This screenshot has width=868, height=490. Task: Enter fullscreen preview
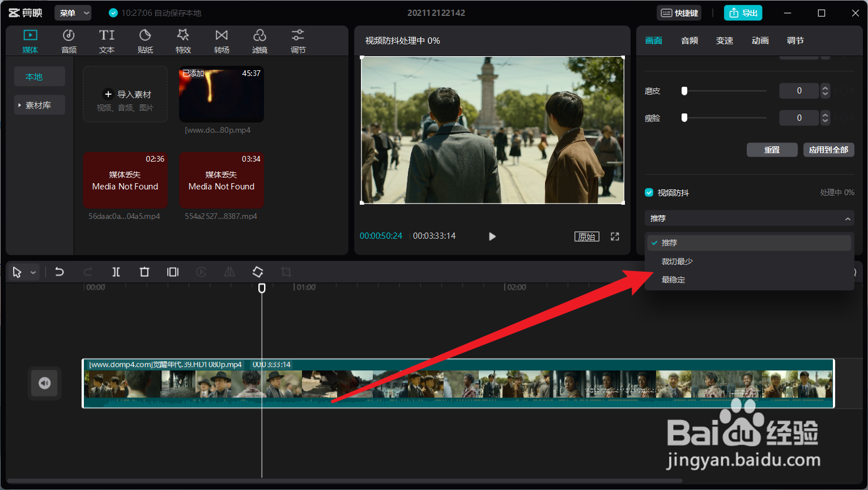pyautogui.click(x=615, y=236)
